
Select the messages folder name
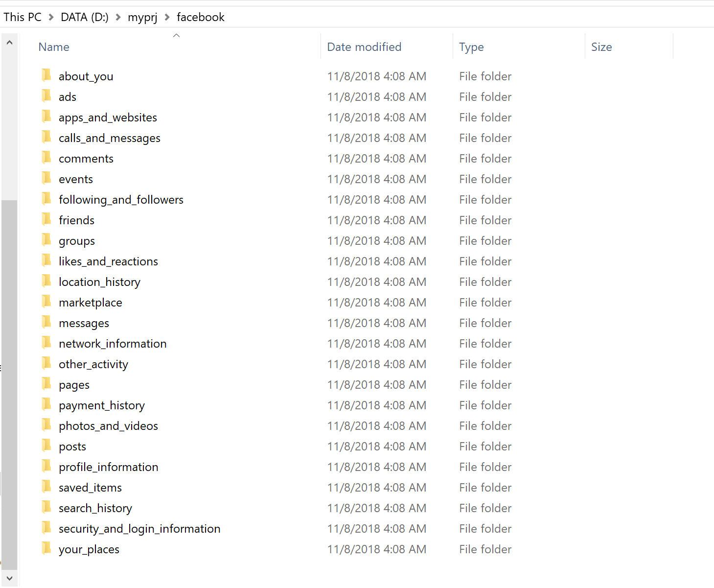tap(84, 323)
